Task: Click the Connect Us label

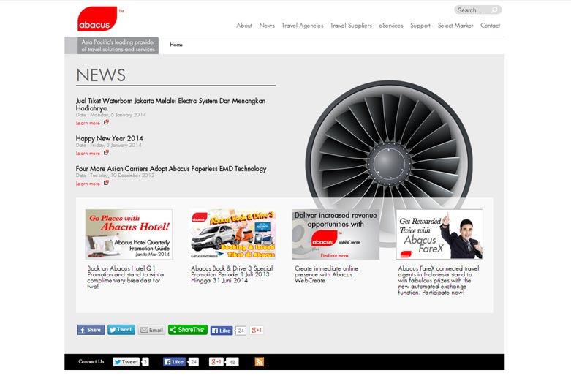Action: [x=91, y=361]
